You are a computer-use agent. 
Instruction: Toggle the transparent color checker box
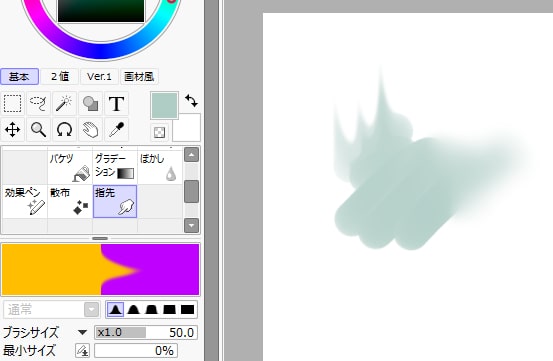tap(159, 133)
